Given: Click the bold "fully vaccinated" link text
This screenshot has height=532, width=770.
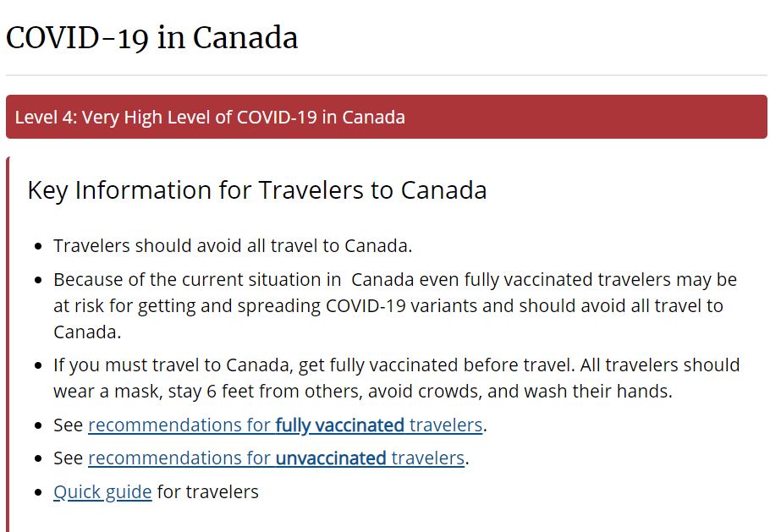Looking at the screenshot, I should tap(339, 425).
